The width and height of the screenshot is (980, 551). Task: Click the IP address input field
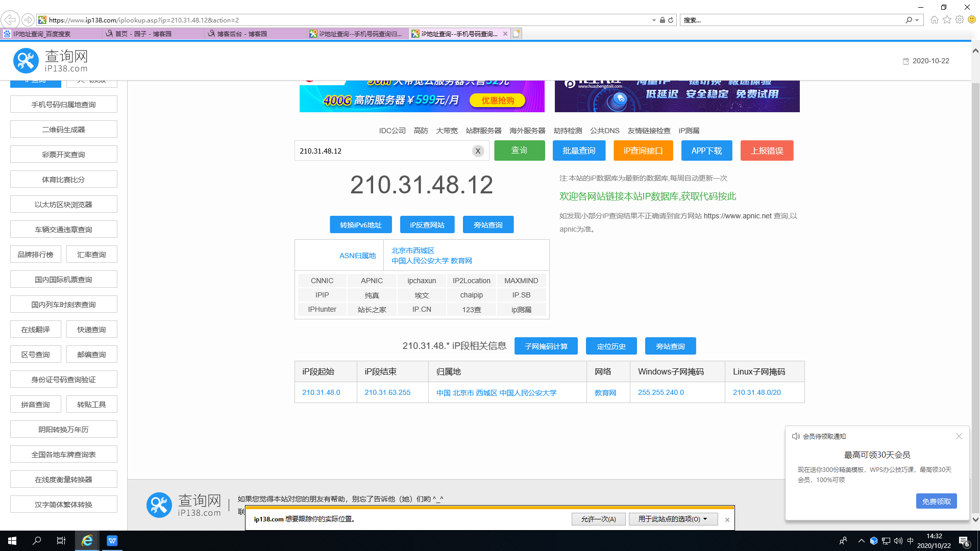383,151
